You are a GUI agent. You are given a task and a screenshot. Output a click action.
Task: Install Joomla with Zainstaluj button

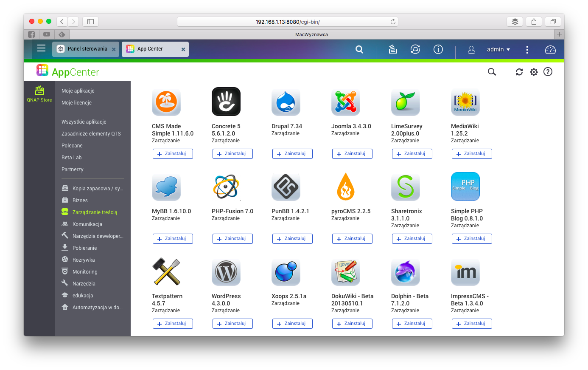tap(352, 154)
